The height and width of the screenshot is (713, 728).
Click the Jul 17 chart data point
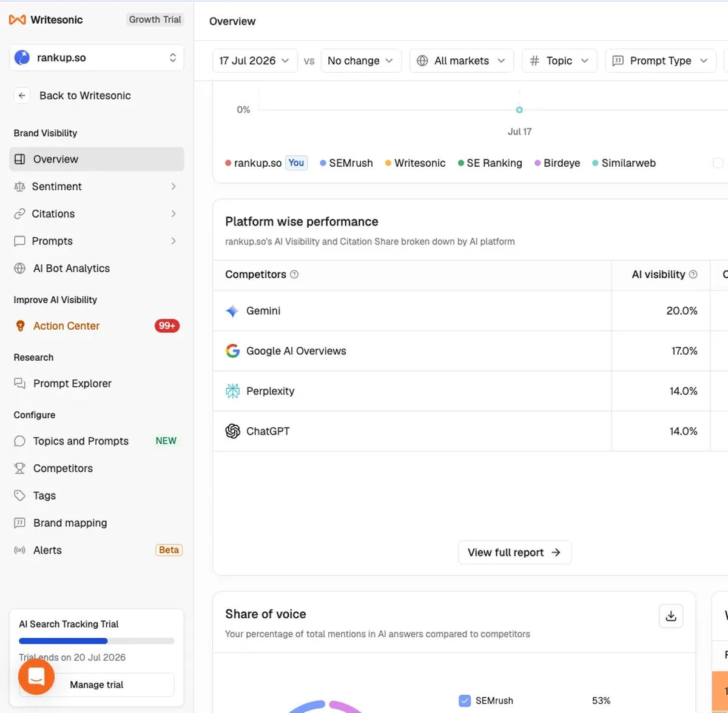click(519, 110)
